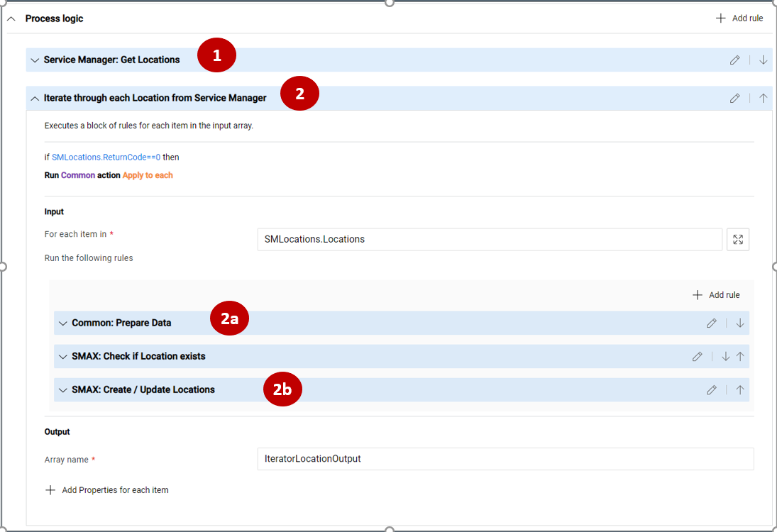Move SMAX: Create / Update Locations up
The height and width of the screenshot is (532, 777).
739,389
